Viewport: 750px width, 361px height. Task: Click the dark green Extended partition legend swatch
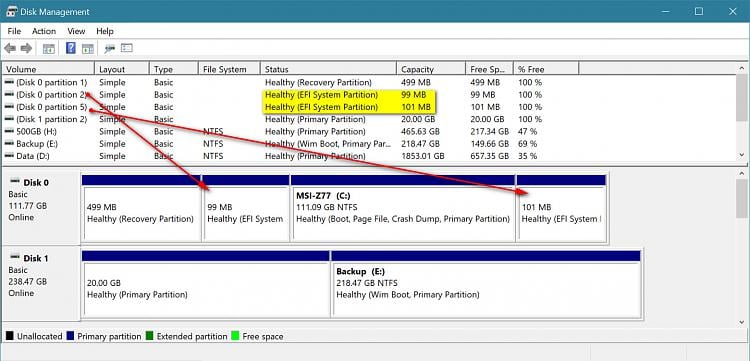[150, 336]
